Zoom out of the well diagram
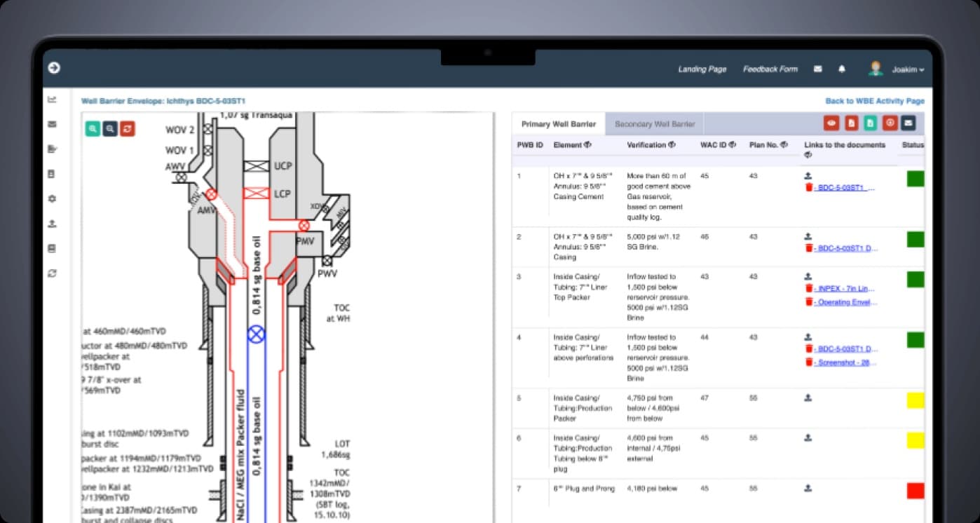 click(x=110, y=128)
